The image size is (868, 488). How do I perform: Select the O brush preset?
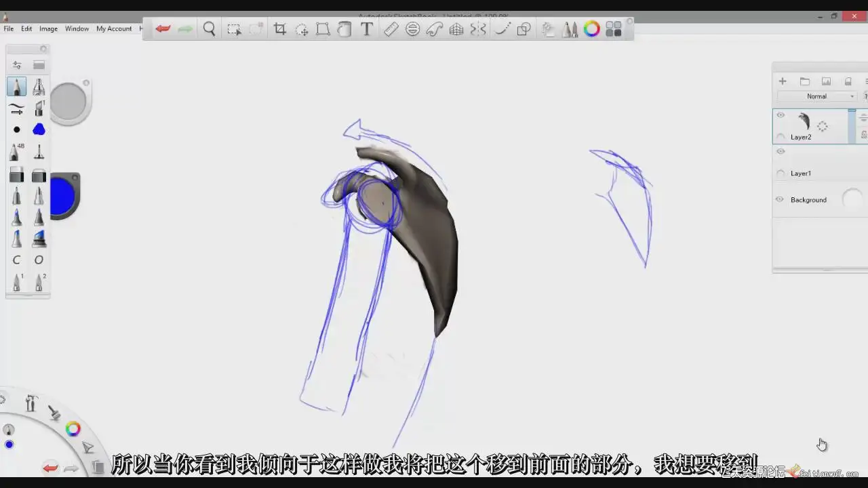[x=39, y=260]
